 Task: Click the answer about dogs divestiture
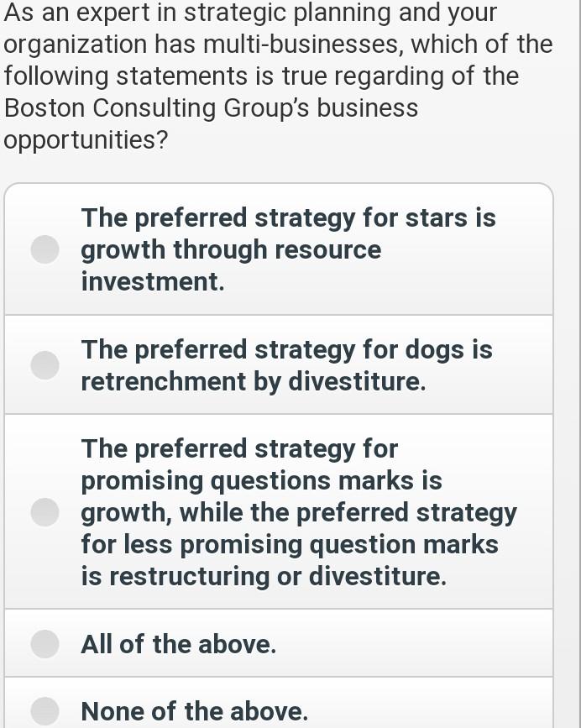pos(288,364)
